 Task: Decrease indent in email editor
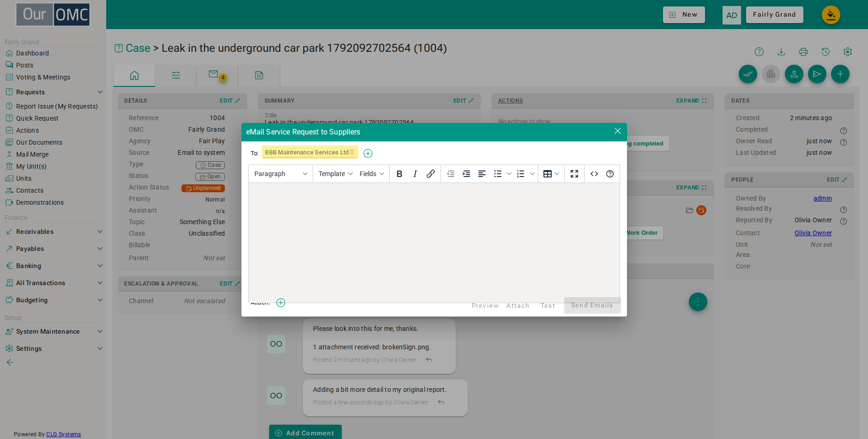[451, 174]
